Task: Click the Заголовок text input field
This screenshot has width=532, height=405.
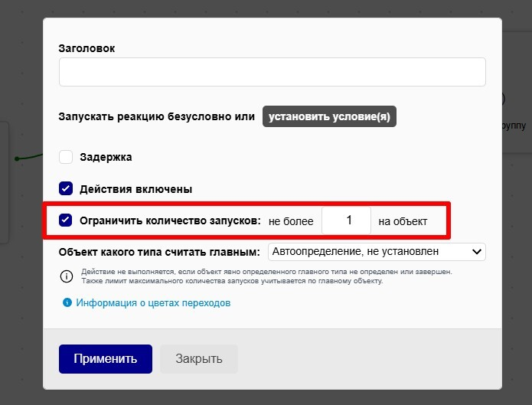Action: (x=272, y=72)
